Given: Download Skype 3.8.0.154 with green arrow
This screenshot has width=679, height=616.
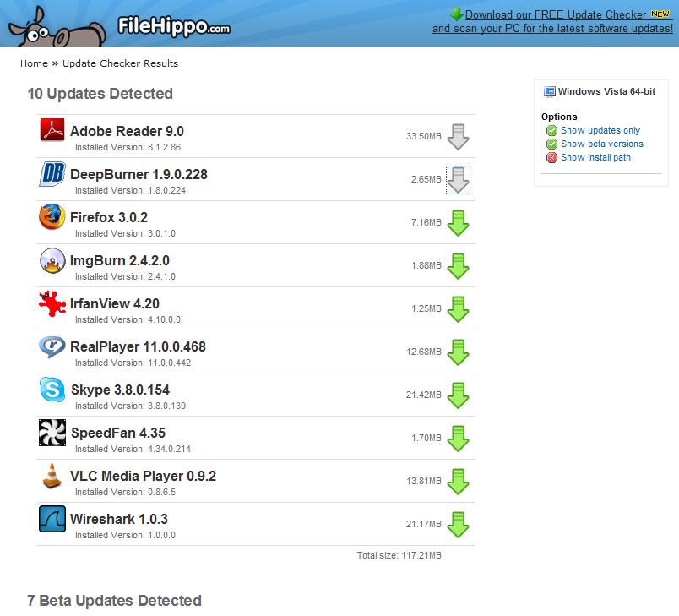Looking at the screenshot, I should pos(458,395).
